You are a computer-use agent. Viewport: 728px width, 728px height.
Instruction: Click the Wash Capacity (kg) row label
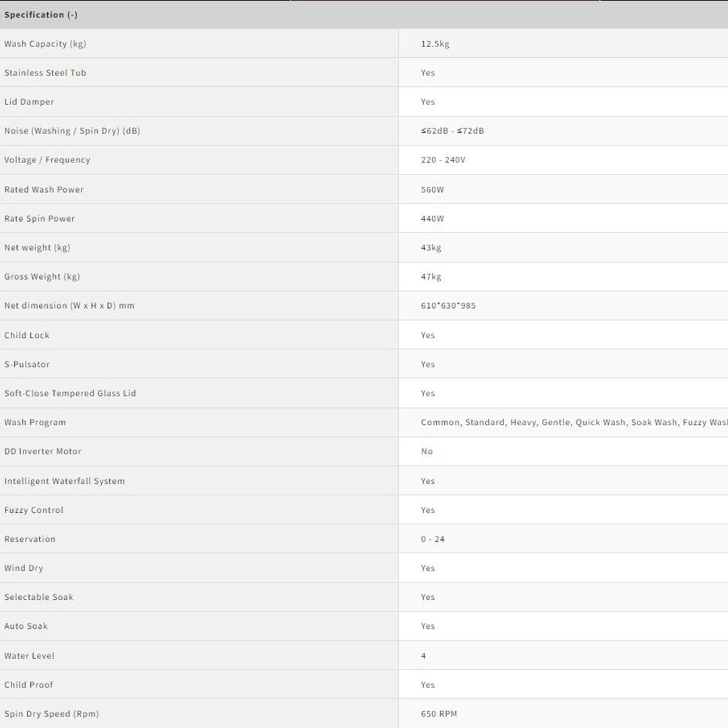[45, 44]
